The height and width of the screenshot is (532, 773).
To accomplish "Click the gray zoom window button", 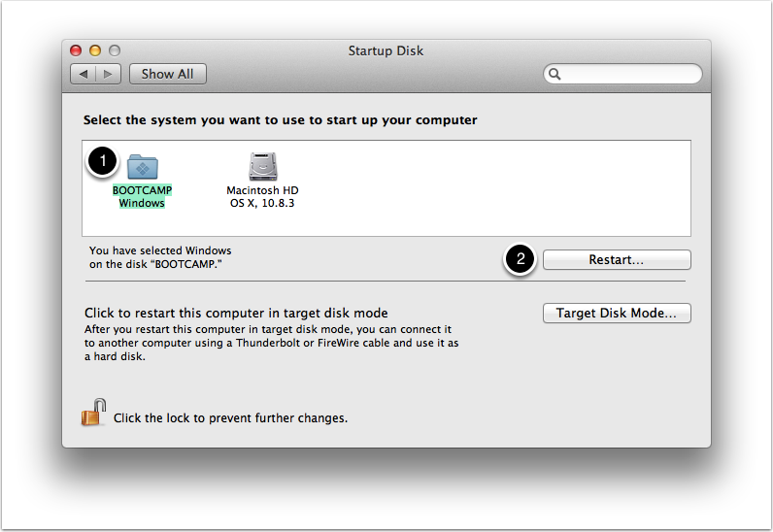I will tap(115, 50).
